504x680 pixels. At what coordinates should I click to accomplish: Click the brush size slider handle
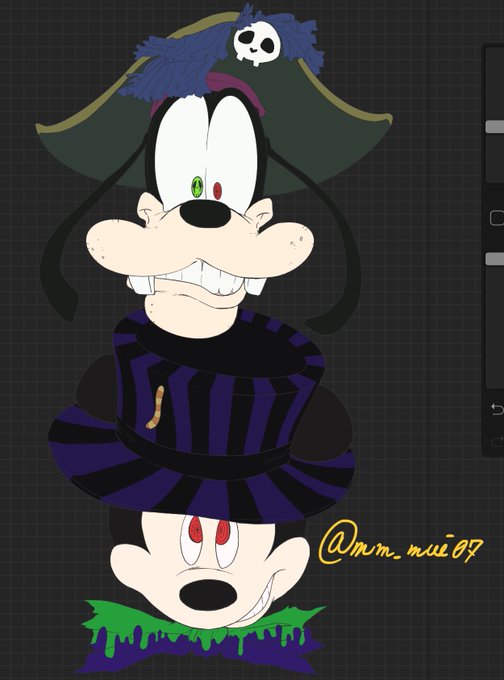coord(495,127)
